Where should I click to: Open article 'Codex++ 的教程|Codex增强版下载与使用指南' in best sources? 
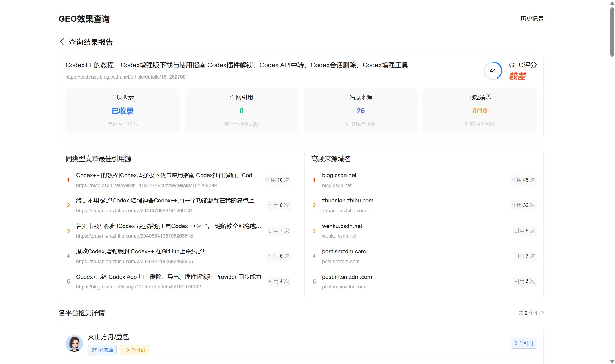pyautogui.click(x=167, y=175)
